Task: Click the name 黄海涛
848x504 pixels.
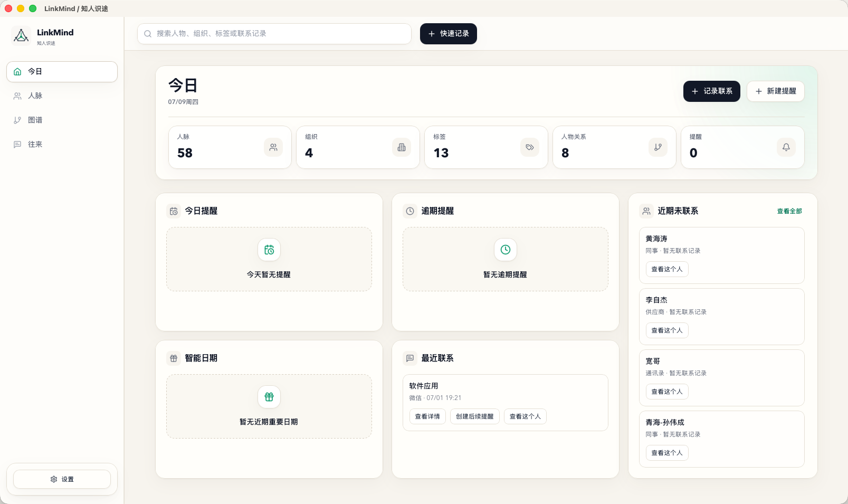Action: 656,239
